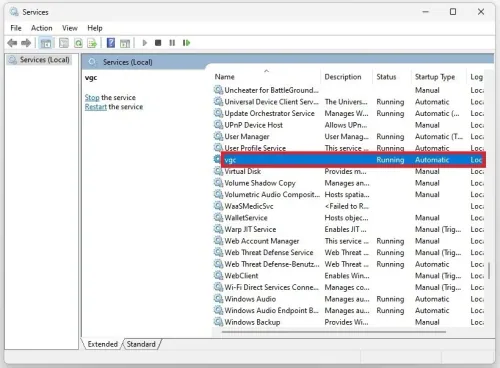Viewport: 500px width, 368px height.
Task: Sort by the Startup Type column header
Action: 439,77
